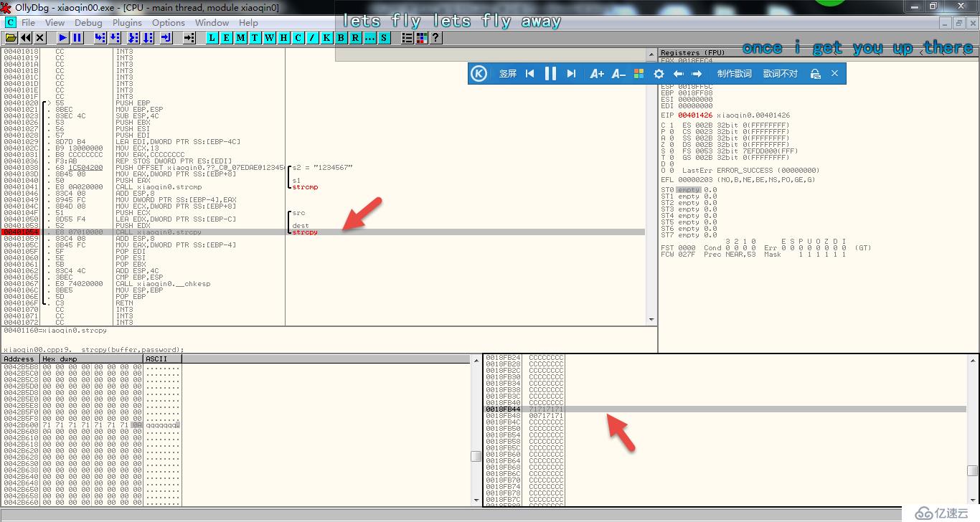
Task: Open the View menu
Action: (x=55, y=22)
